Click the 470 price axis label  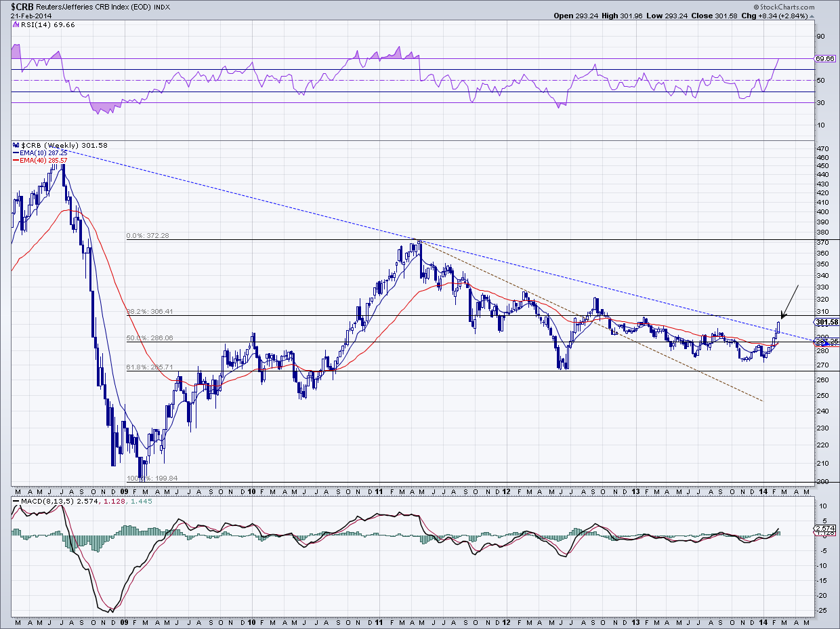pos(822,148)
